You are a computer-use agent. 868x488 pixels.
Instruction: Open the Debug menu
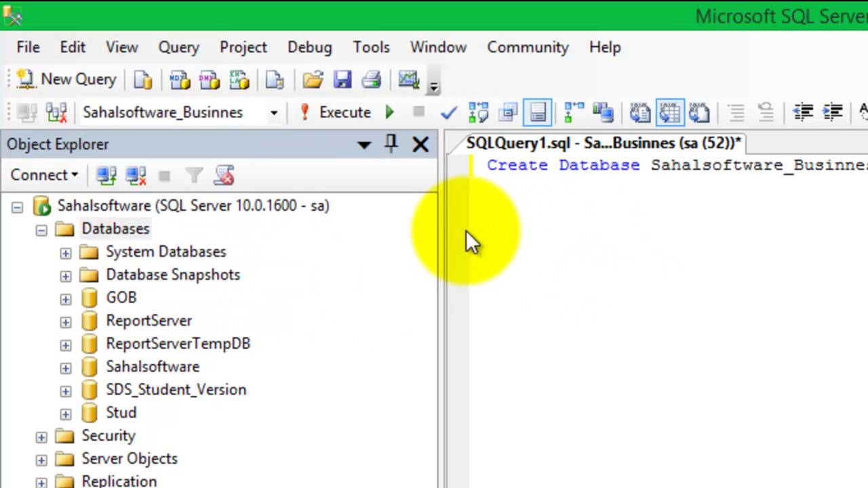(310, 47)
